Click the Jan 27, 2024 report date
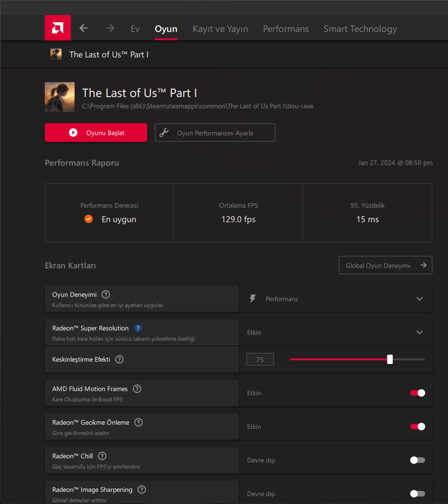The image size is (448, 504). click(x=395, y=163)
